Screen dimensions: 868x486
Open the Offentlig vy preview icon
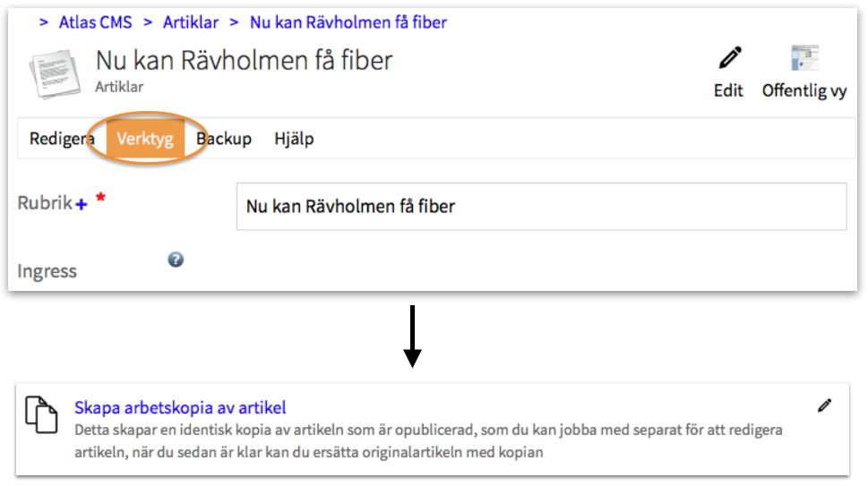point(805,57)
